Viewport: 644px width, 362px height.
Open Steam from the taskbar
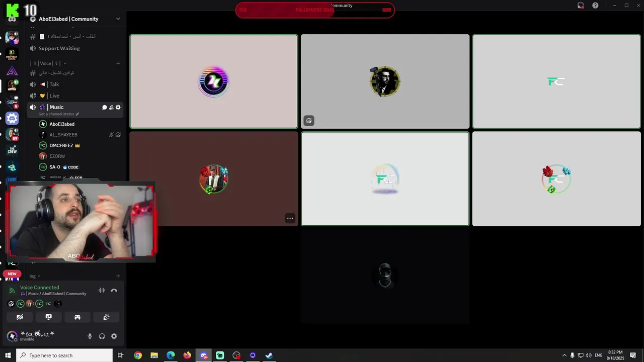tap(269, 355)
